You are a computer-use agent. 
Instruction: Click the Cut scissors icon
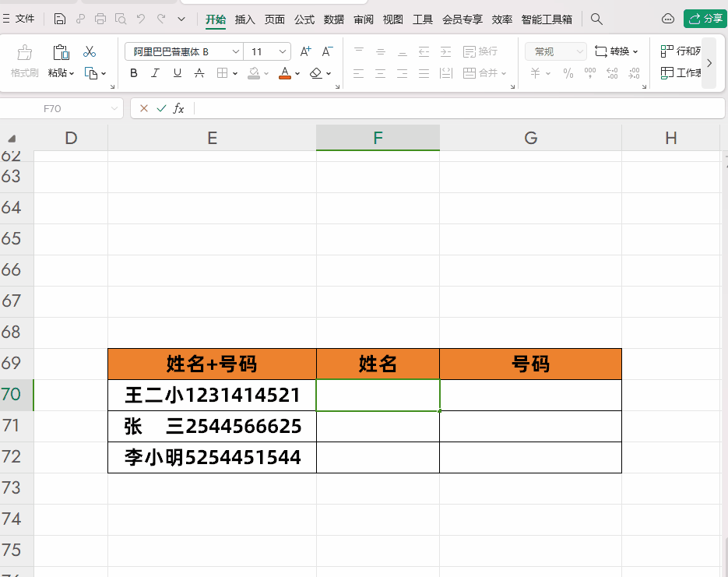(x=89, y=51)
